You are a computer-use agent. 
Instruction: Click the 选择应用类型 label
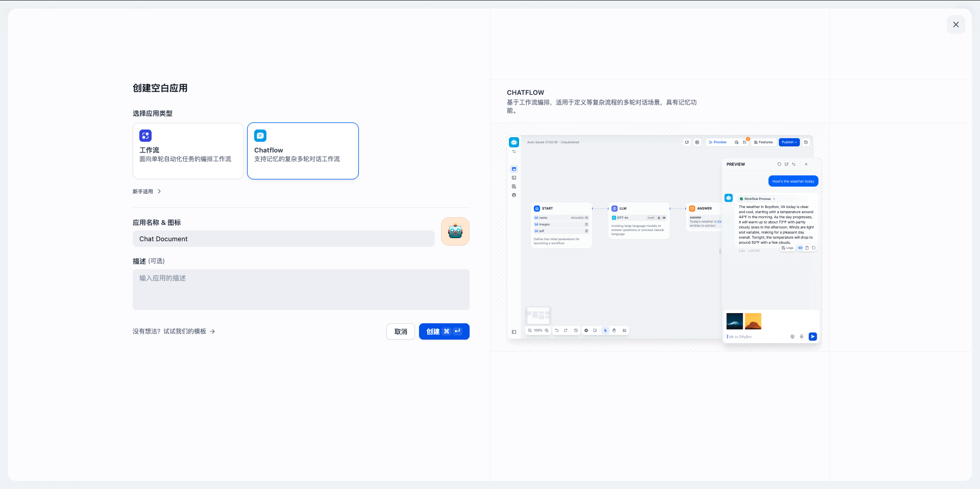[153, 113]
